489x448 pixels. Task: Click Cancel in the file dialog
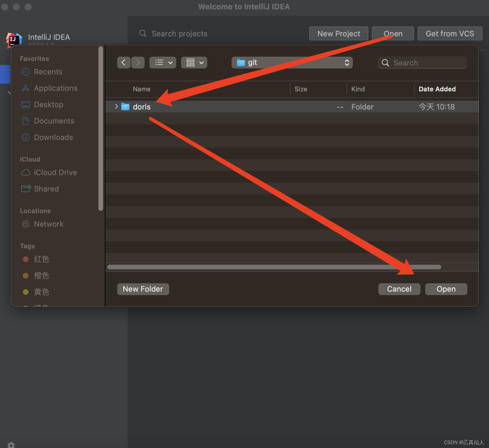399,289
